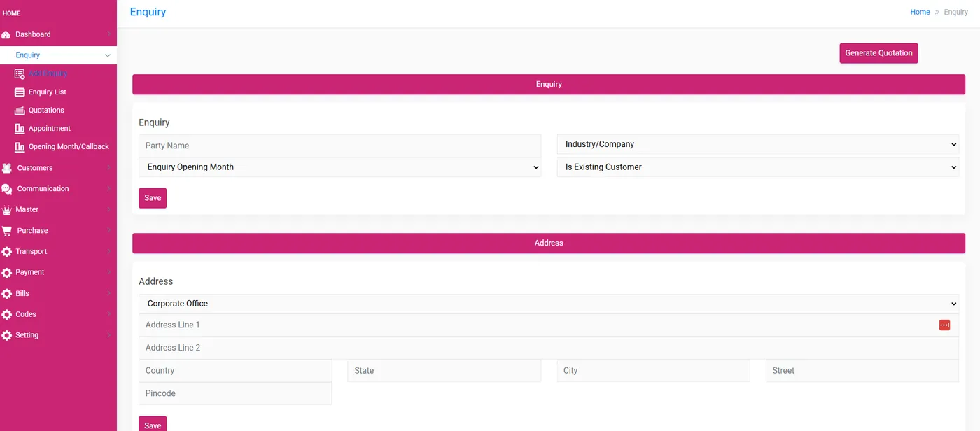Screen dimensions: 980x431
Task: Expand the Setting menu arrow
Action: click(x=108, y=335)
